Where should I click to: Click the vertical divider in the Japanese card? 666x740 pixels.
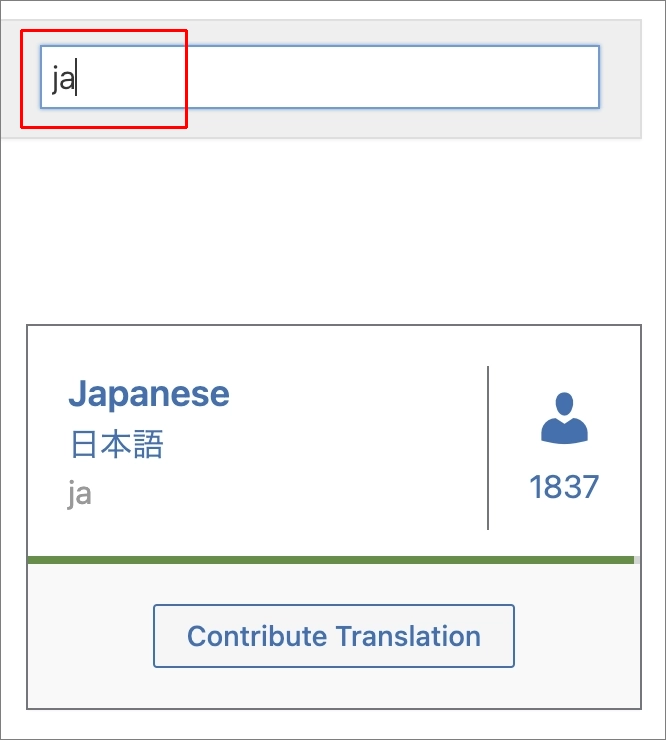(488, 447)
